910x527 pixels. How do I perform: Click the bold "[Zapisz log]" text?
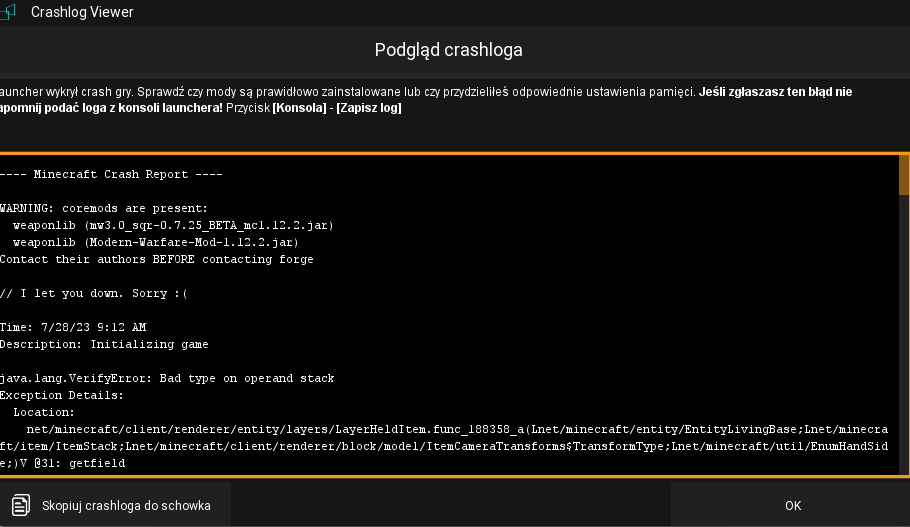click(369, 108)
